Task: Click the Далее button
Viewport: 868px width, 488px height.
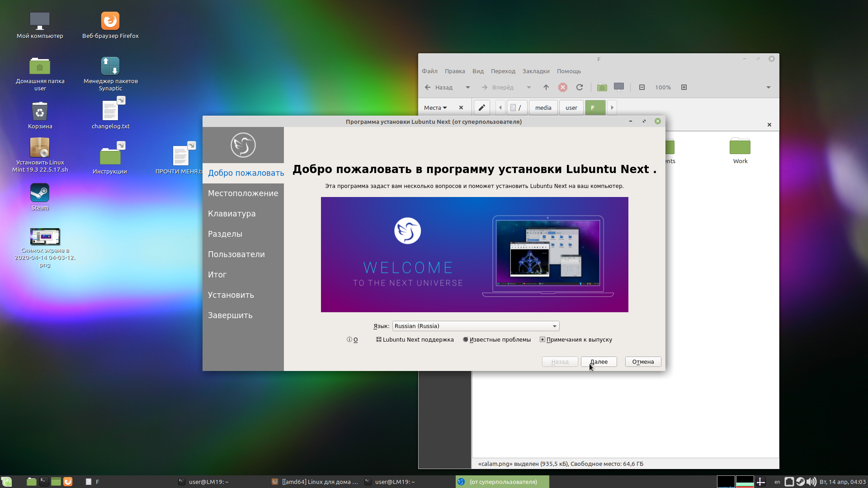Action: (x=599, y=361)
